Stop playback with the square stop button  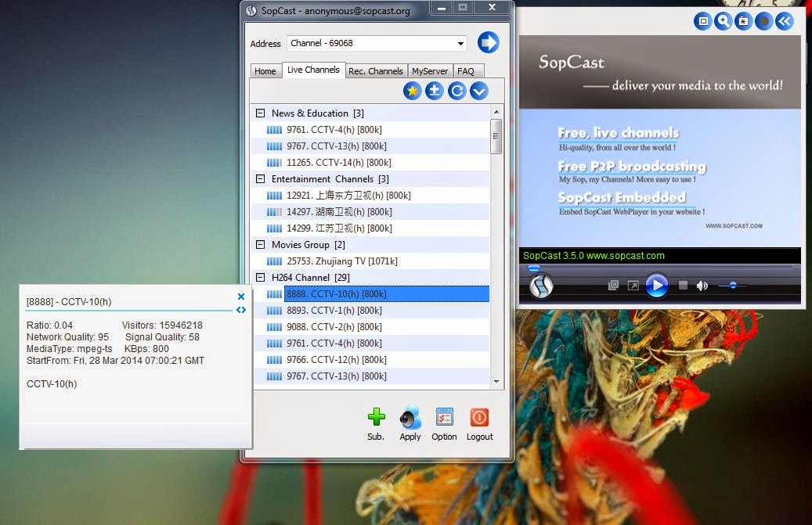tap(683, 286)
